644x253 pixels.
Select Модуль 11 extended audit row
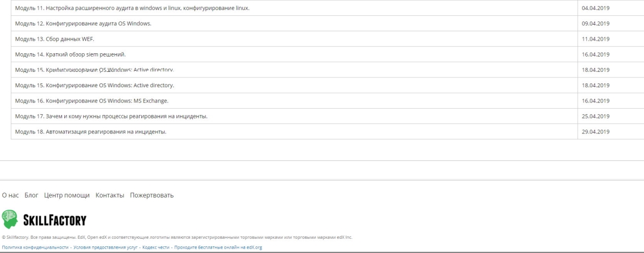[132, 8]
